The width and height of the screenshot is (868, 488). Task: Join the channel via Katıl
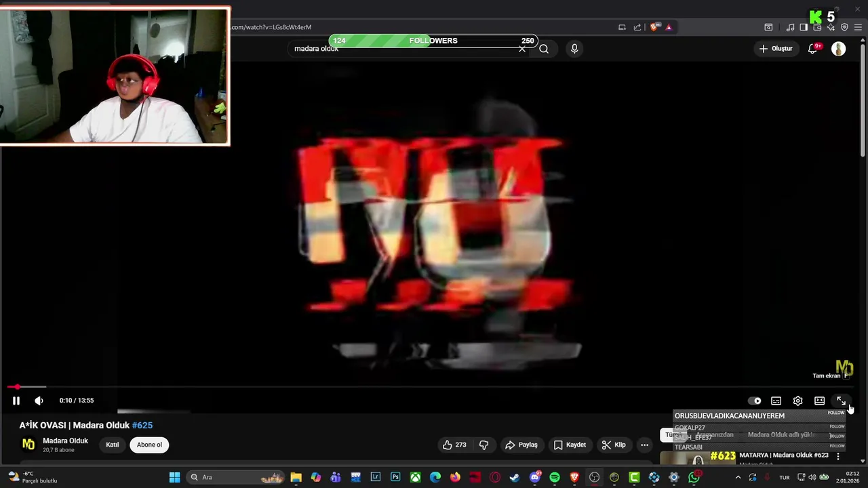tap(113, 445)
